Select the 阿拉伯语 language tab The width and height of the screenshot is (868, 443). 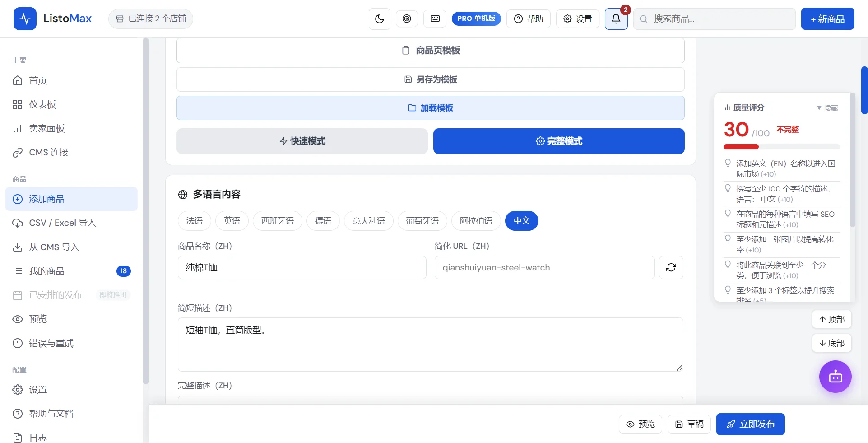point(476,221)
